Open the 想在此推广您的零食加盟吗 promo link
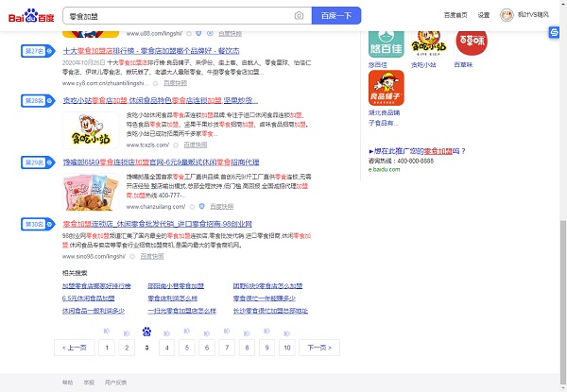The height and width of the screenshot is (392, 567). (418, 151)
